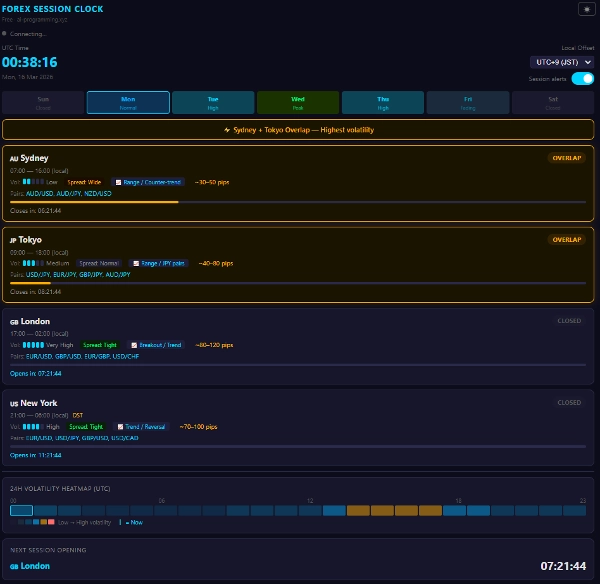This screenshot has height=584, width=600.
Task: Click the New York DST label
Action: [x=78, y=415]
